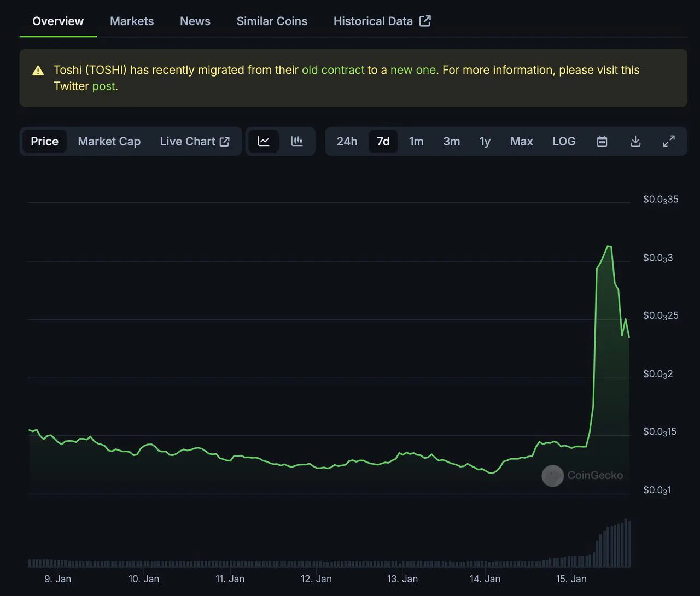This screenshot has height=596, width=700.
Task: Click the topmost y-axis label ending in 35
Action: click(x=661, y=200)
